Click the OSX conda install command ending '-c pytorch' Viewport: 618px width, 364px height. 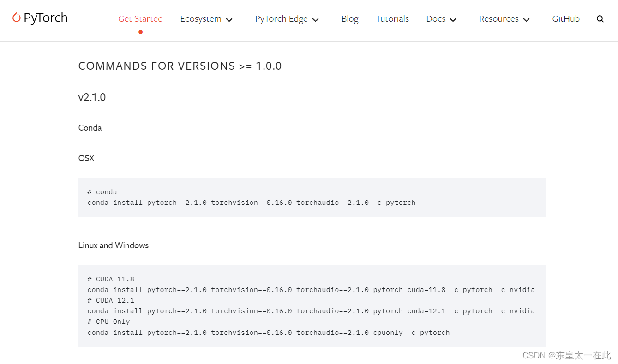tap(252, 203)
